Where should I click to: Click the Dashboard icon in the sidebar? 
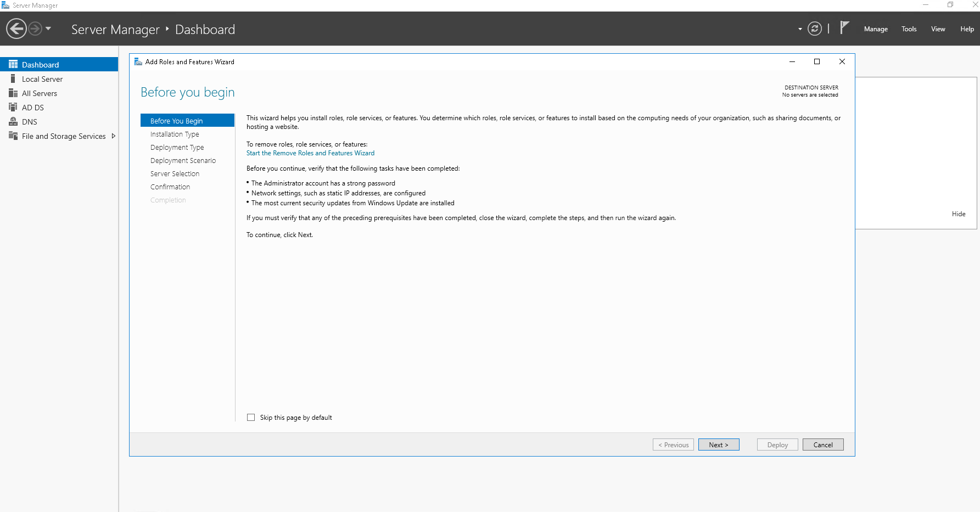point(13,64)
